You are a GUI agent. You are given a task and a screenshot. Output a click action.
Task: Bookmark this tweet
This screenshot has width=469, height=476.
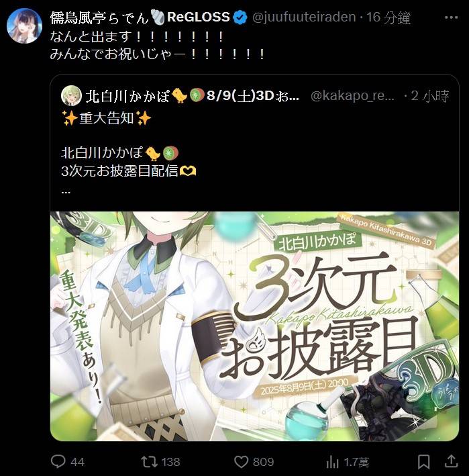[x=423, y=462]
